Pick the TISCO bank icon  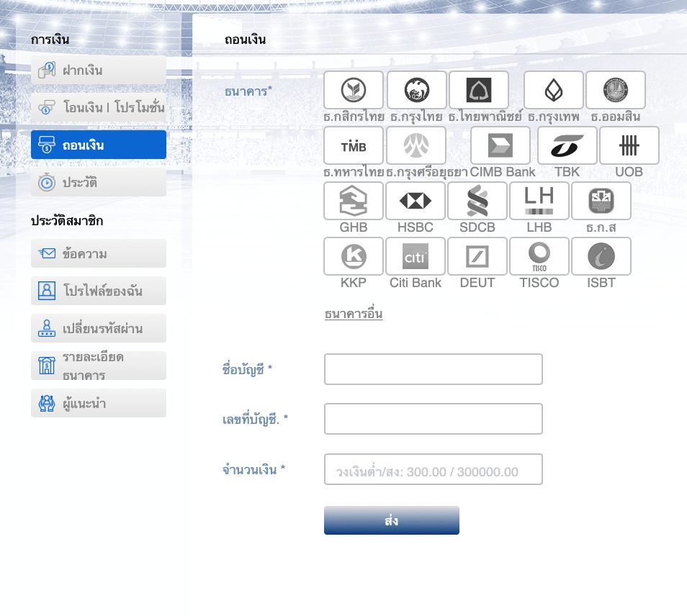pos(539,256)
